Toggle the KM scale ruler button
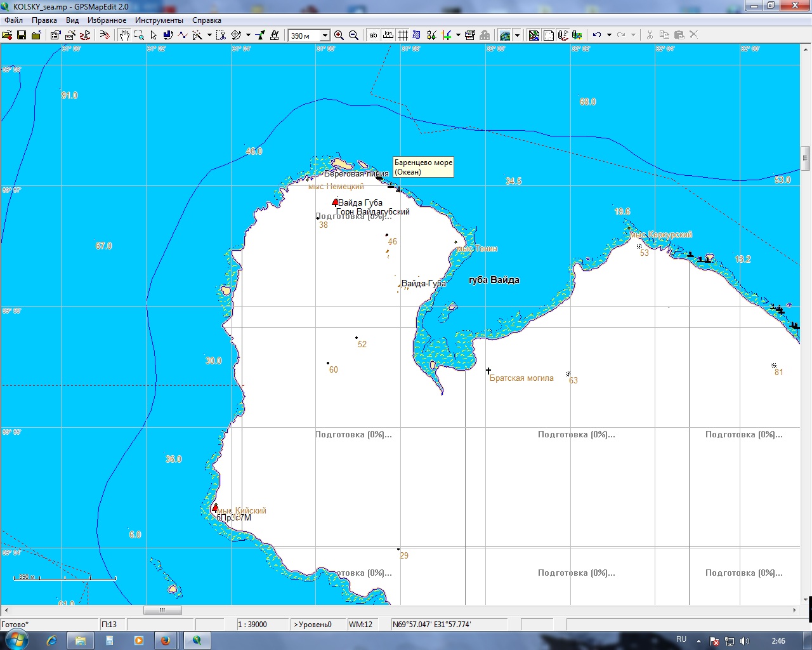This screenshot has width=812, height=650. [x=388, y=36]
